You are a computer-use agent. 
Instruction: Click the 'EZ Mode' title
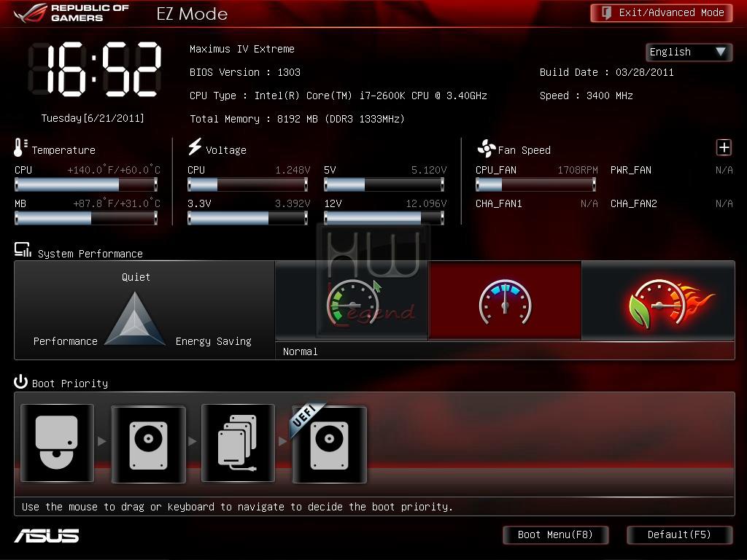[x=192, y=14]
